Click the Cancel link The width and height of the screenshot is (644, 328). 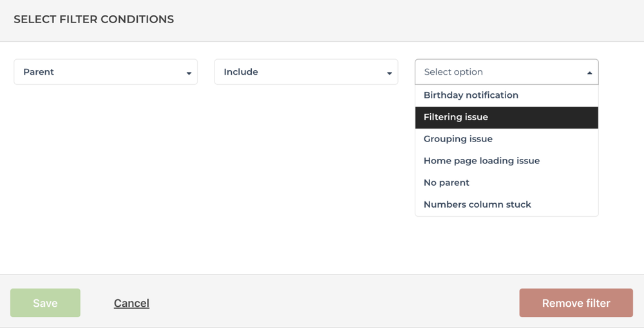pyautogui.click(x=131, y=304)
